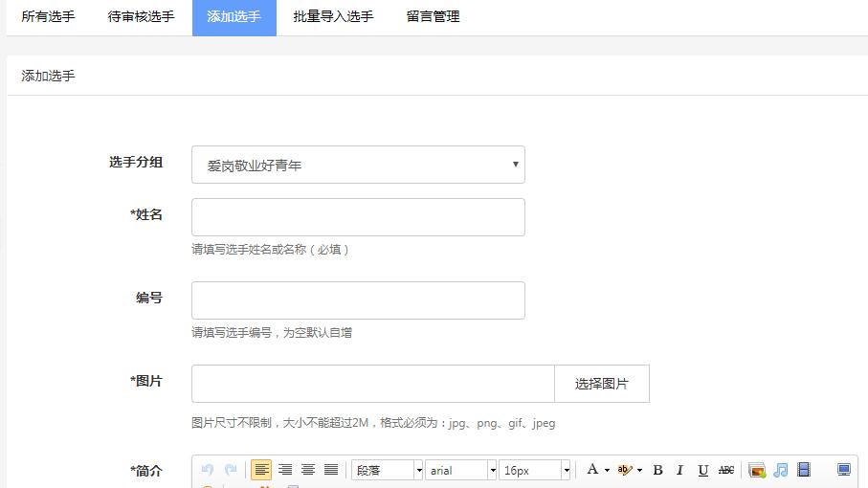Click the 选择图片 button
Viewport: 868px width, 488px height.
click(x=602, y=384)
